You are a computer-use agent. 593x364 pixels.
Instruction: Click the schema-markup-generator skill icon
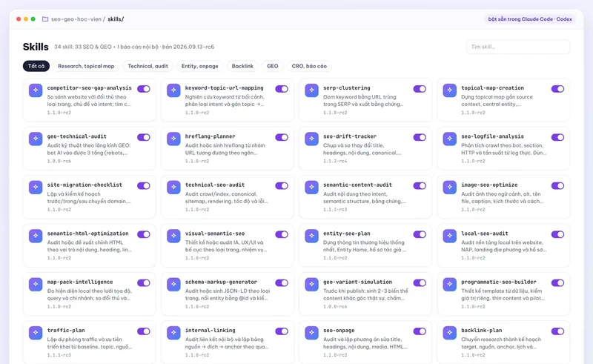pyautogui.click(x=173, y=284)
